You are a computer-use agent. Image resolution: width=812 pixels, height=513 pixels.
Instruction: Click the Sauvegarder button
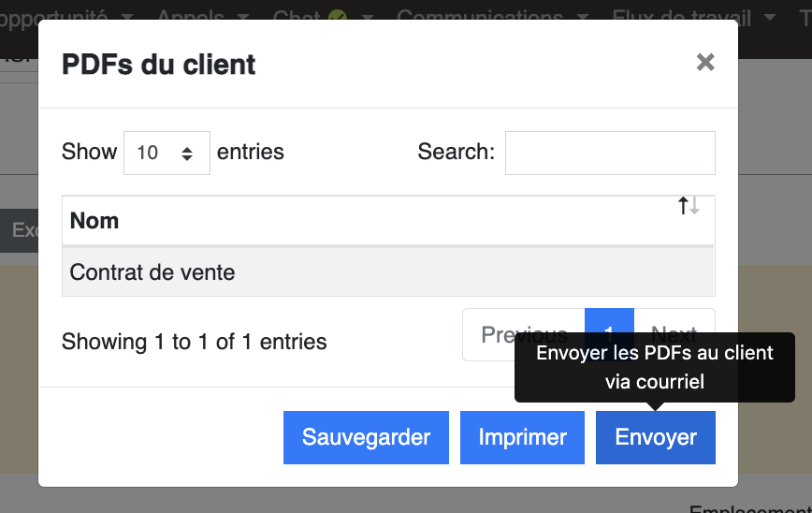pyautogui.click(x=366, y=437)
